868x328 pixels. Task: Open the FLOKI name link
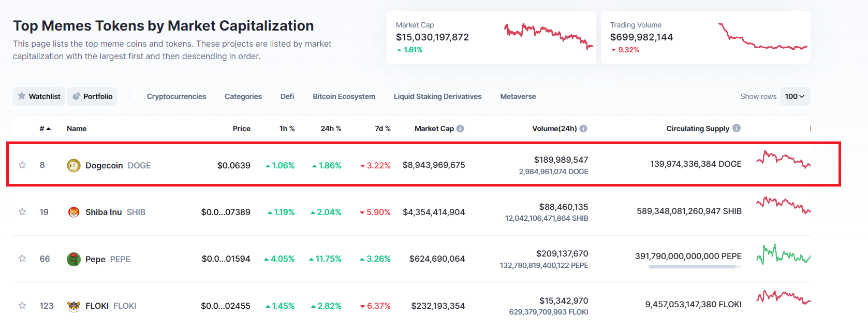[x=97, y=306]
